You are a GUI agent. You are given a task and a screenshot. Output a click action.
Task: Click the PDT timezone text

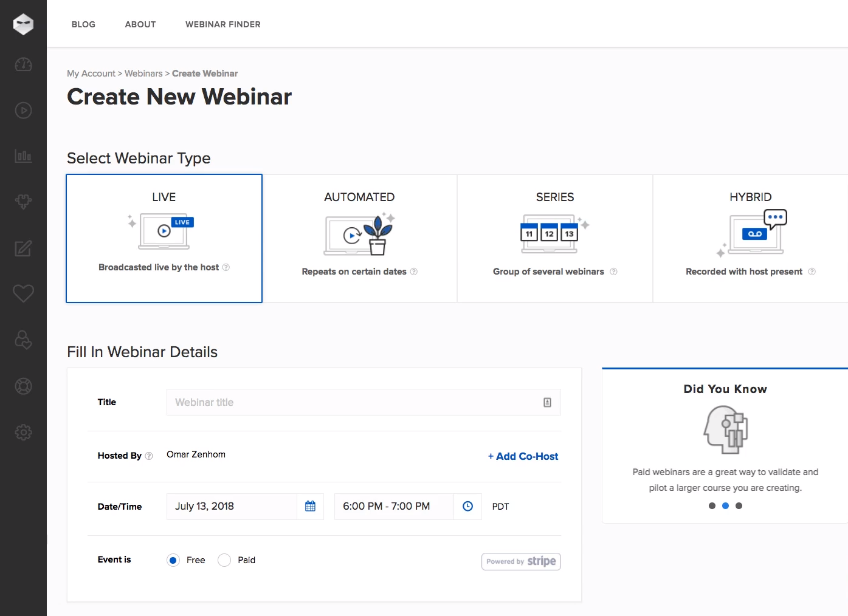tap(500, 507)
